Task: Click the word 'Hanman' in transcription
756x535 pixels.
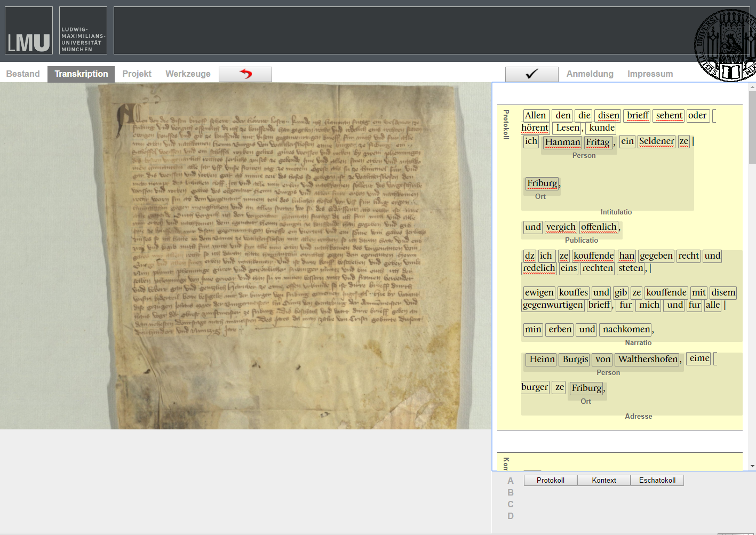Action: click(562, 142)
